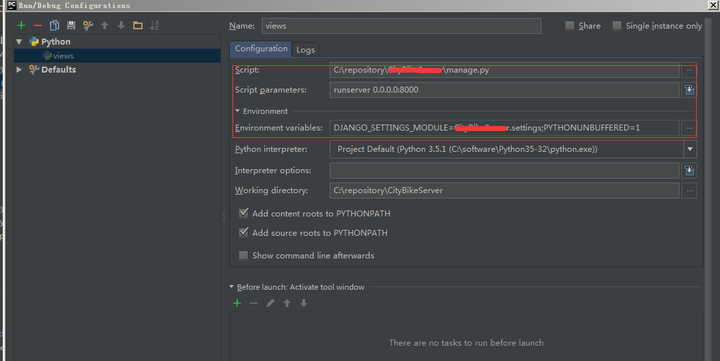Image resolution: width=720 pixels, height=361 pixels.
Task: Collapse the Before launch section
Action: pos(231,287)
